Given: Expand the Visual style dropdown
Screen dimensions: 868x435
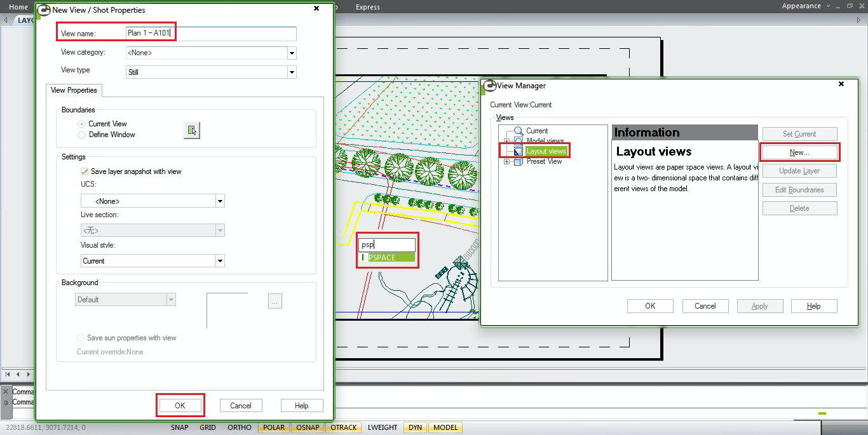Looking at the screenshot, I should click(x=220, y=261).
